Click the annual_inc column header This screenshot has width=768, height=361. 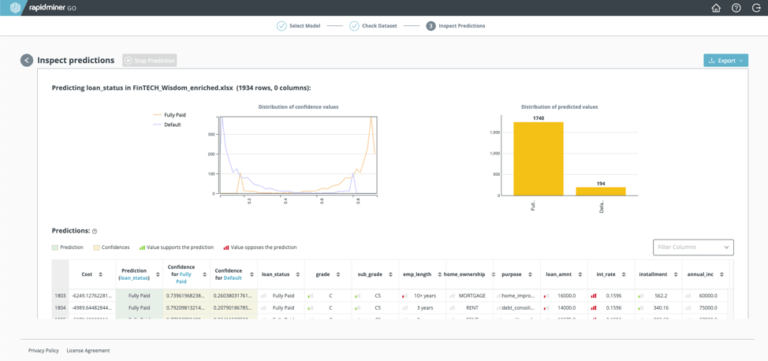click(x=704, y=274)
